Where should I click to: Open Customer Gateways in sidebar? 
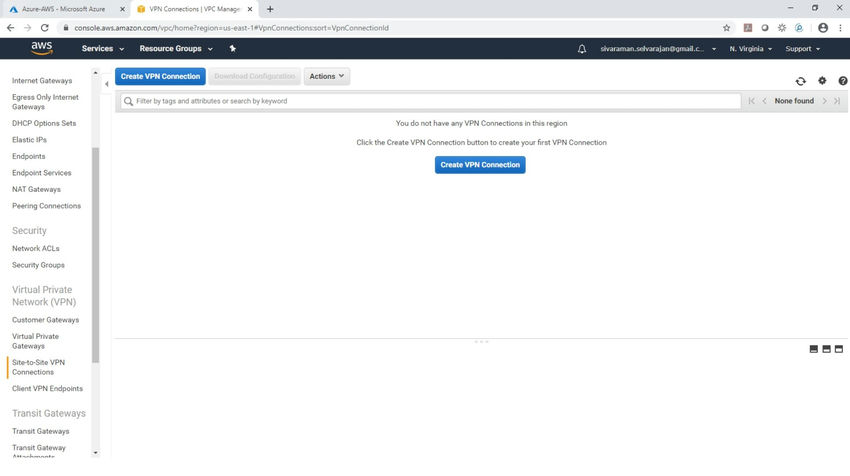46,320
